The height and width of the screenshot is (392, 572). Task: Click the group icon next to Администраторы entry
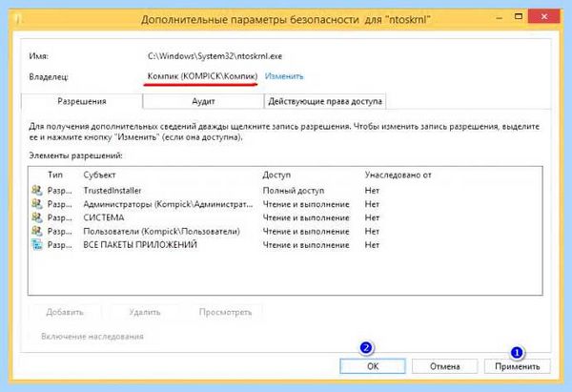pyautogui.click(x=37, y=204)
